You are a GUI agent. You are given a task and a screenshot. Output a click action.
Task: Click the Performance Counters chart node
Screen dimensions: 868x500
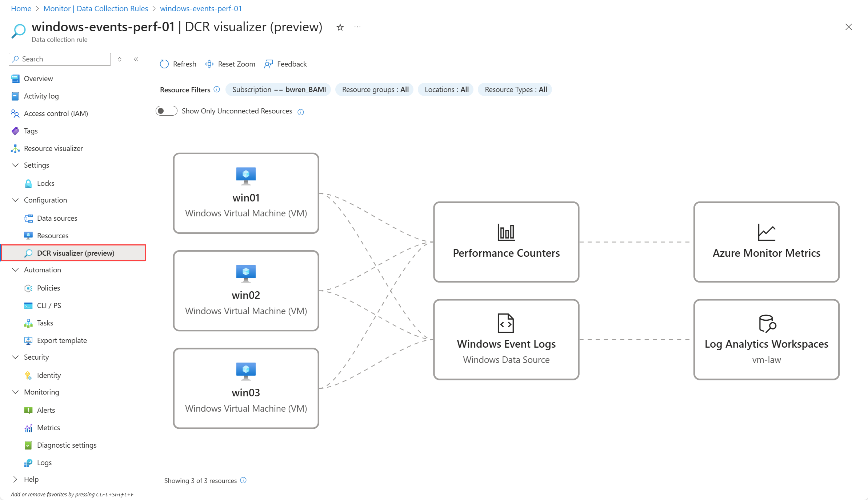click(506, 242)
